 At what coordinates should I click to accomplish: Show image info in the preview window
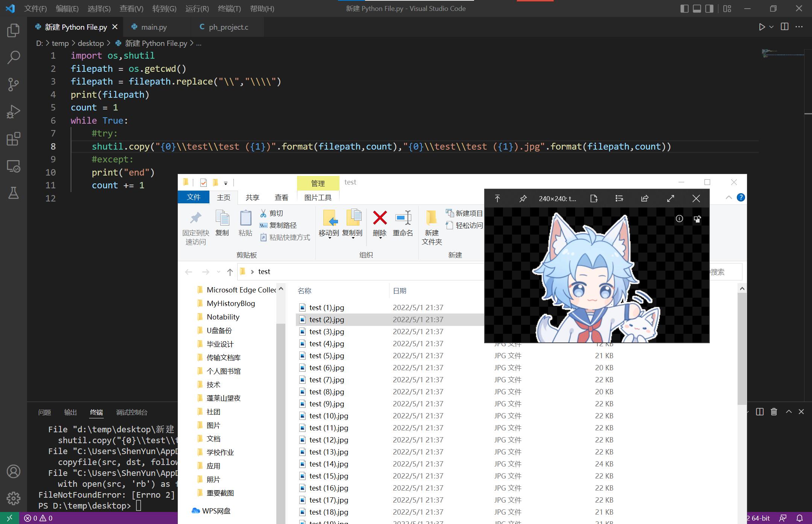click(x=679, y=219)
